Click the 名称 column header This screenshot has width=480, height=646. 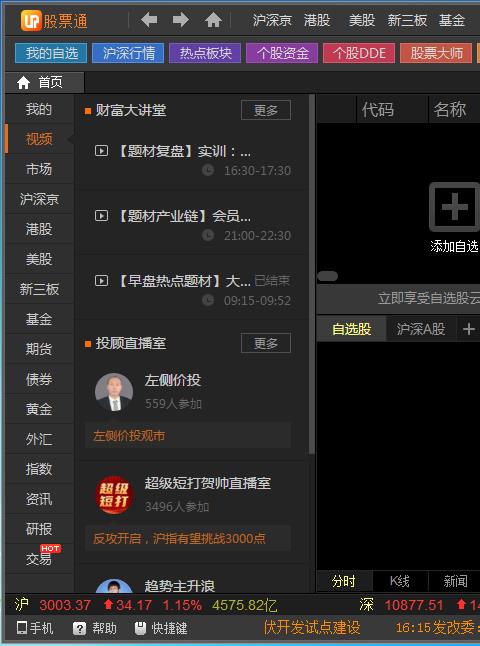(x=450, y=110)
